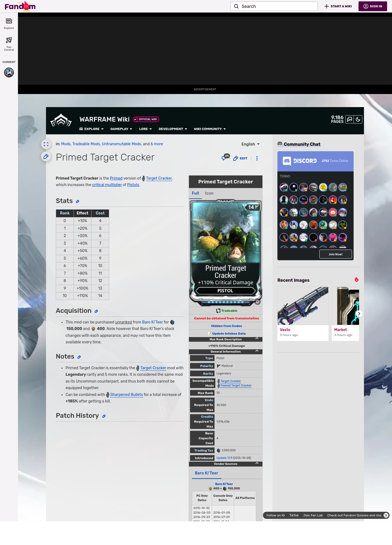Open Explore in the left sidebar

point(9,24)
